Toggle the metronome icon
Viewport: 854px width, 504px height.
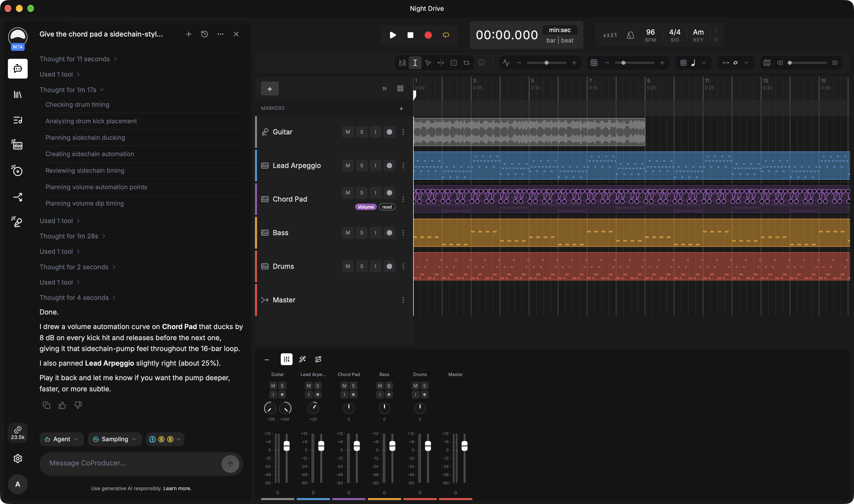click(x=630, y=35)
